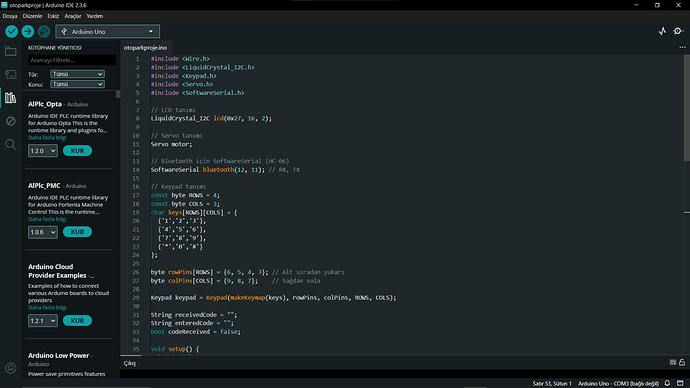Open the Araçlar menu
690x388 pixels.
73,16
